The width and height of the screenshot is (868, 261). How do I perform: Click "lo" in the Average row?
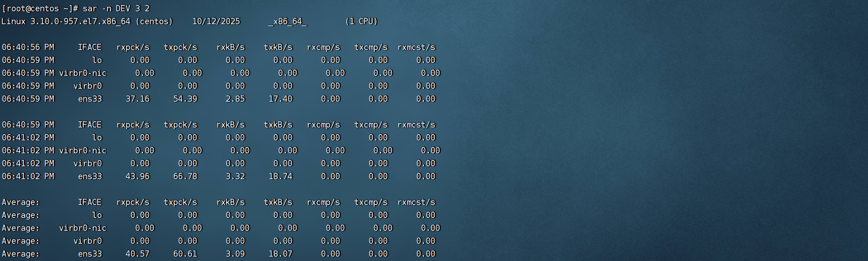(x=97, y=215)
